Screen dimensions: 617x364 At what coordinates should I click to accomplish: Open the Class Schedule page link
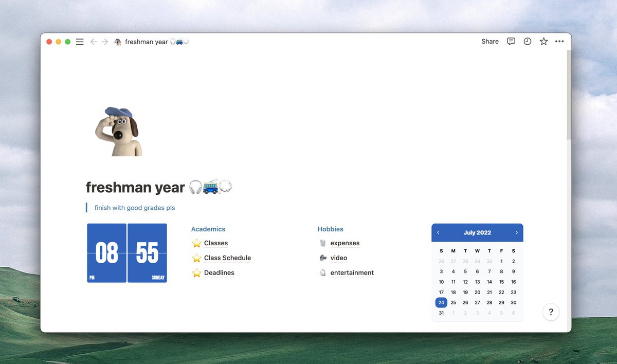pos(227,258)
